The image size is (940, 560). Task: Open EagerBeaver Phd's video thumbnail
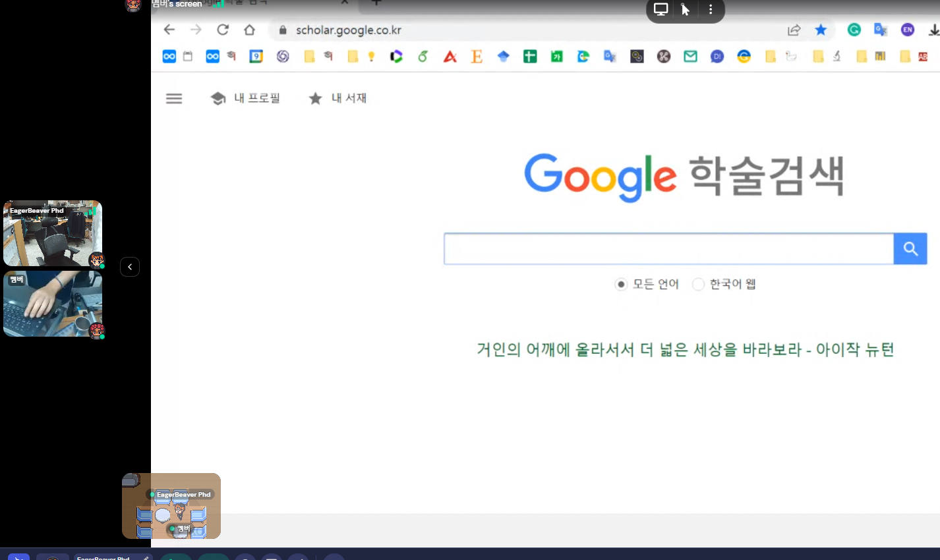[x=53, y=233]
